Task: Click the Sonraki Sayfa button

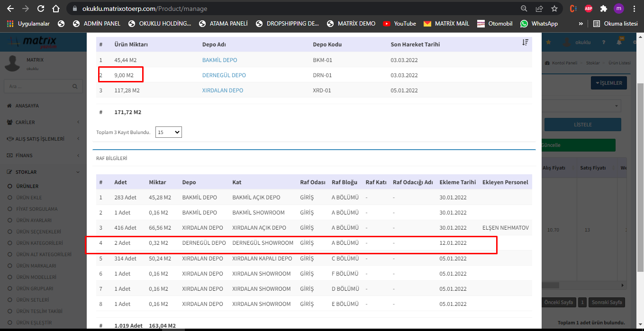Action: point(607,303)
